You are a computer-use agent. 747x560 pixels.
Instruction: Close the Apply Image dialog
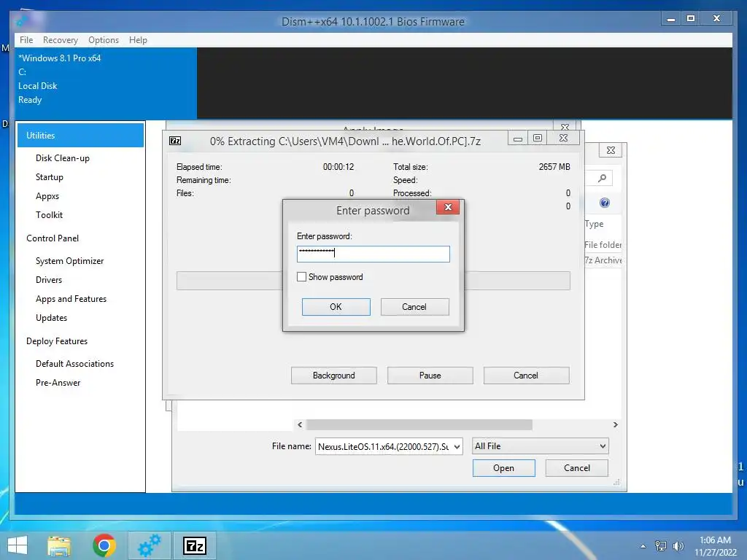coord(565,127)
